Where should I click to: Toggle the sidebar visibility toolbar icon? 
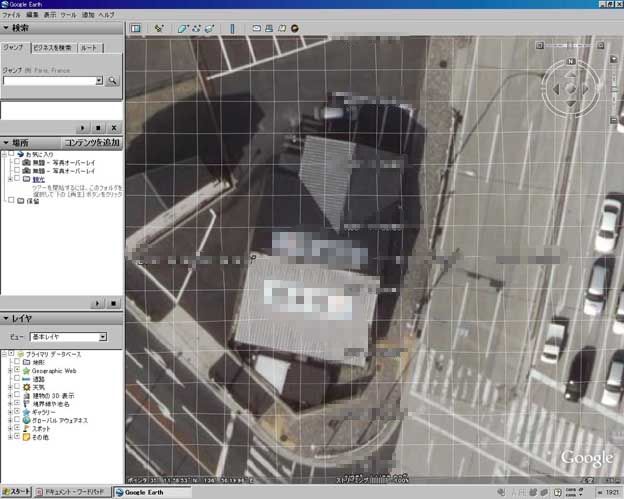pos(136,28)
